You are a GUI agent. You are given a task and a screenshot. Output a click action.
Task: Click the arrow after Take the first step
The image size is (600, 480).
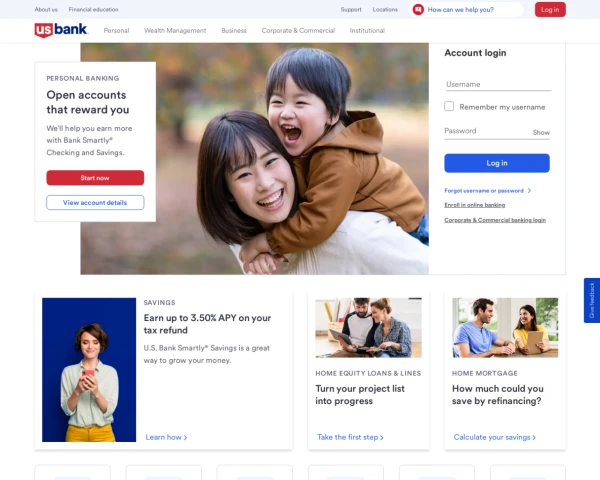(382, 438)
